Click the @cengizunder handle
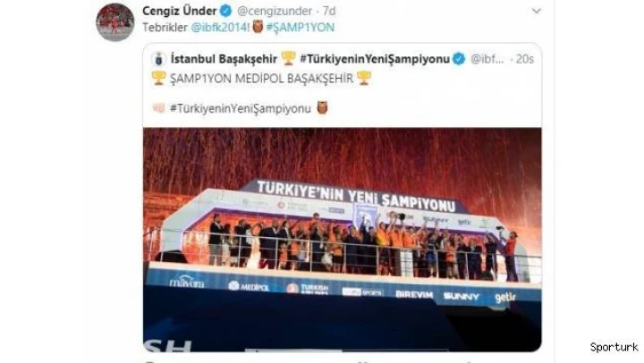Image resolution: width=644 pixels, height=363 pixels. (x=275, y=11)
